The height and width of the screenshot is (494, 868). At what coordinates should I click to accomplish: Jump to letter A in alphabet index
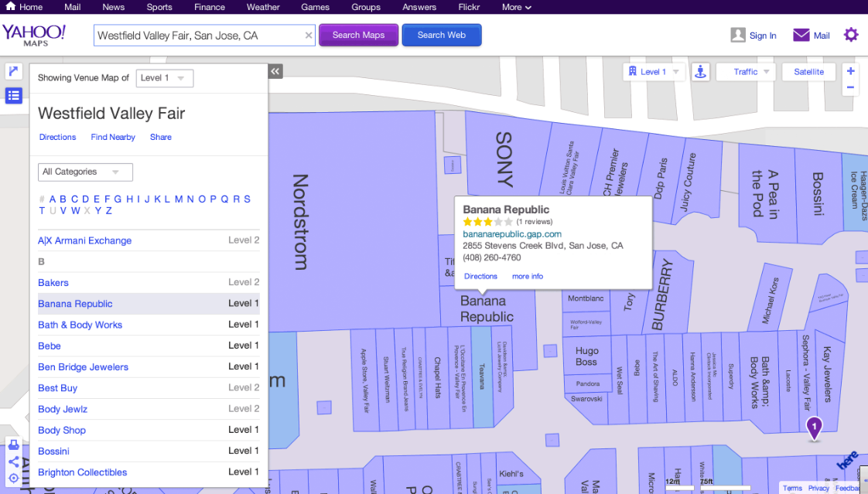coord(53,199)
